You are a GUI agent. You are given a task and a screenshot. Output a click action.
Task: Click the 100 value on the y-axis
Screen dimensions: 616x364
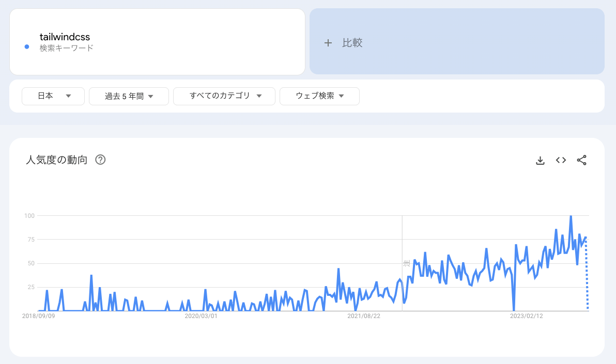point(29,216)
